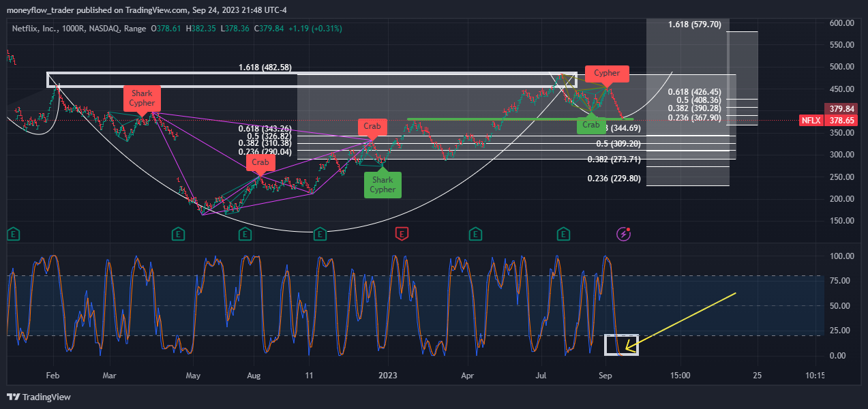Click the purple lightning event marker
Screen dimensions: 868x409
(624, 234)
